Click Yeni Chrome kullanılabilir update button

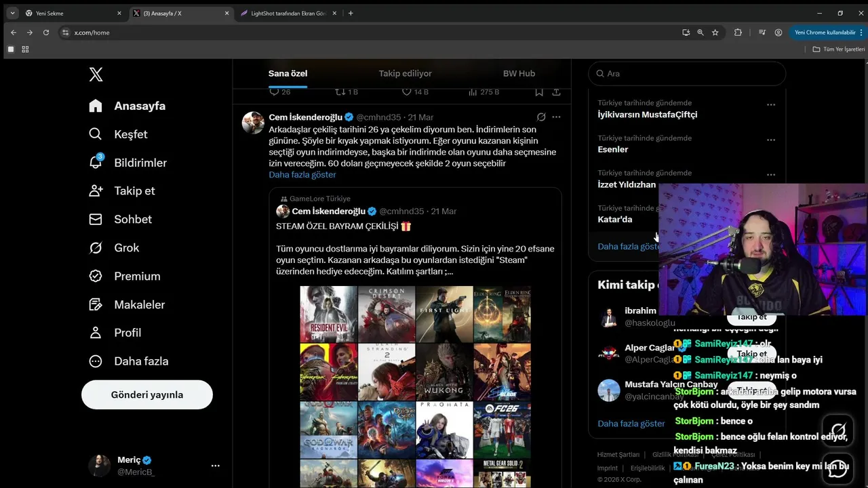[x=826, y=33]
